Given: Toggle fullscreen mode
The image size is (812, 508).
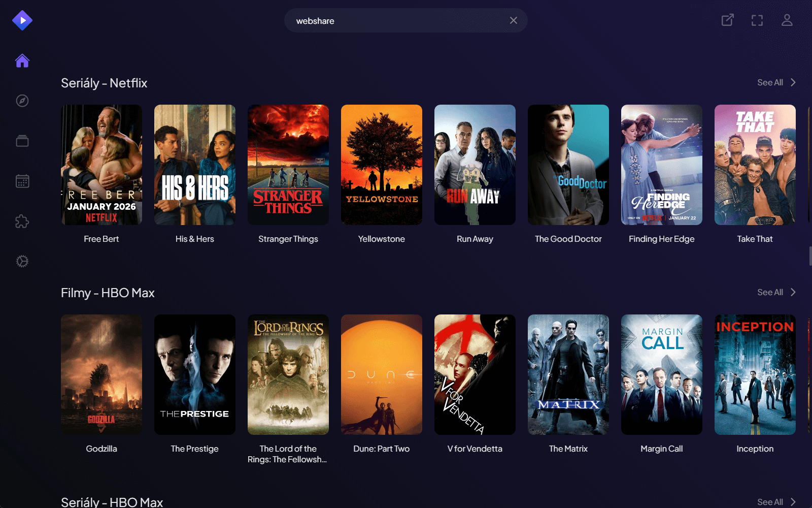Looking at the screenshot, I should (x=757, y=20).
